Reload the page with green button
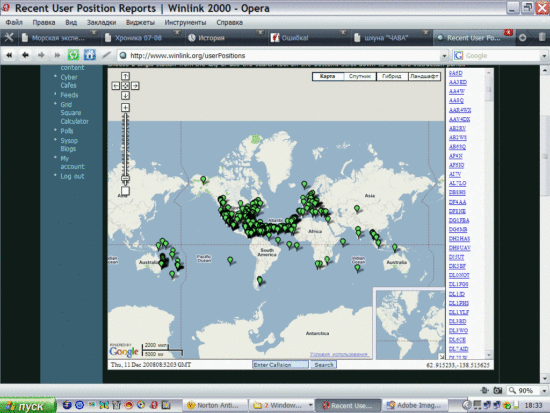 [x=73, y=55]
